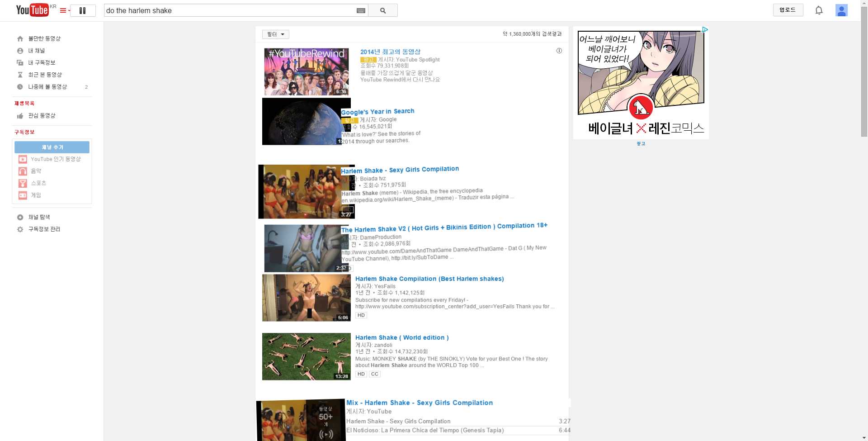Click the home icon for 볼만한 동영상
Viewport: 868px width, 441px height.
click(20, 38)
